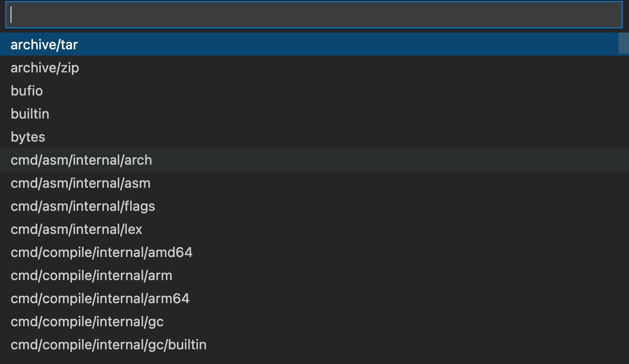Choose the cmd/compile/internal/gc package
Screen dimensions: 629x364
coord(314,322)
